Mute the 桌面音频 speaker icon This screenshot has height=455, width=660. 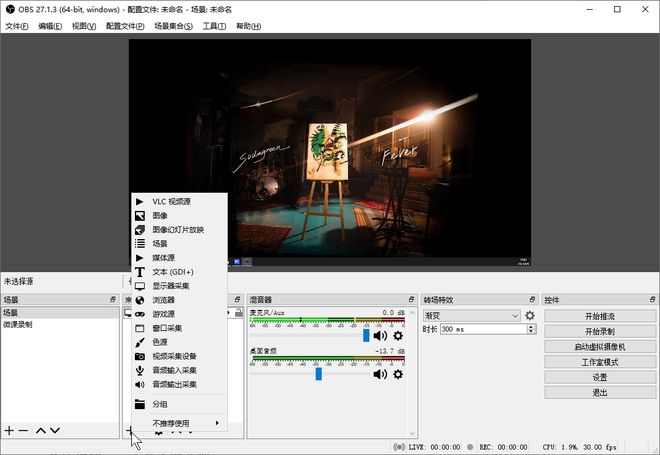click(x=379, y=375)
